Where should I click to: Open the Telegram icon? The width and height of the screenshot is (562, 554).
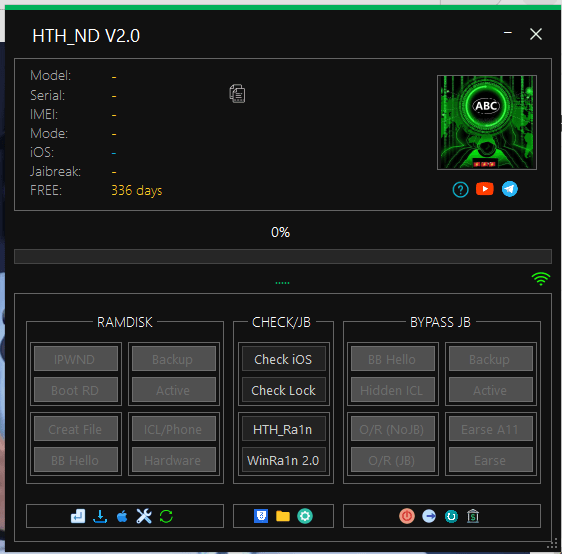[x=509, y=189]
